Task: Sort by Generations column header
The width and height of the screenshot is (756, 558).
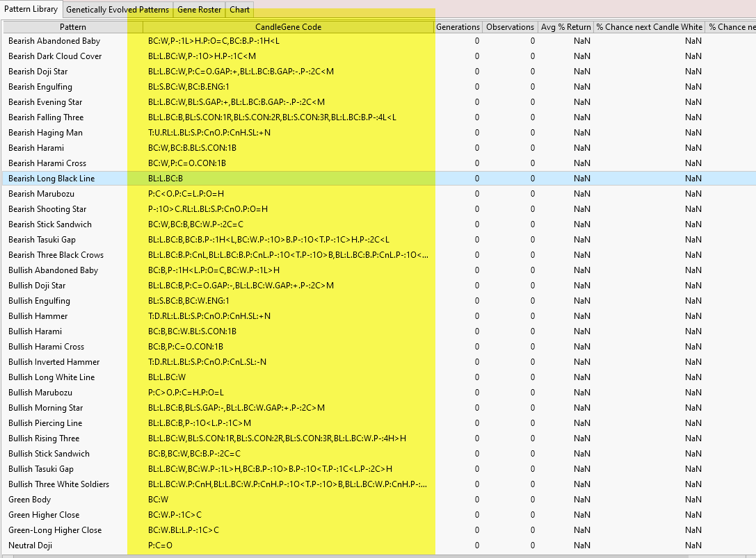Action: click(x=457, y=27)
